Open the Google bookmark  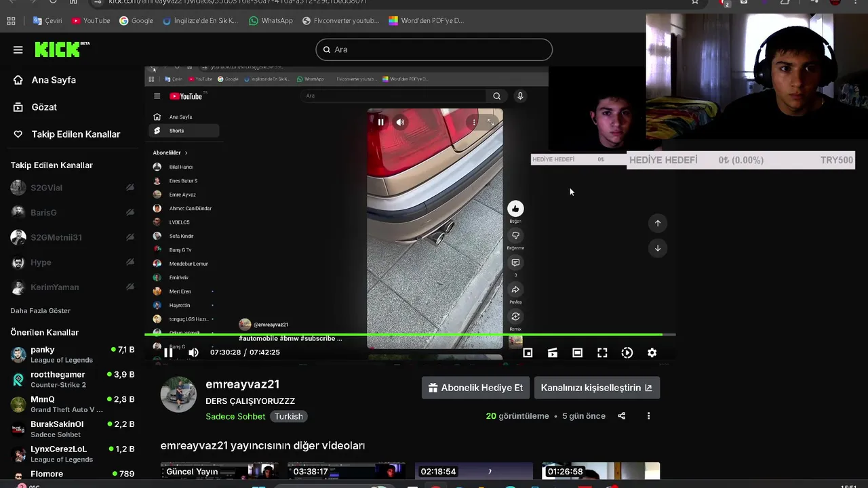pos(136,21)
